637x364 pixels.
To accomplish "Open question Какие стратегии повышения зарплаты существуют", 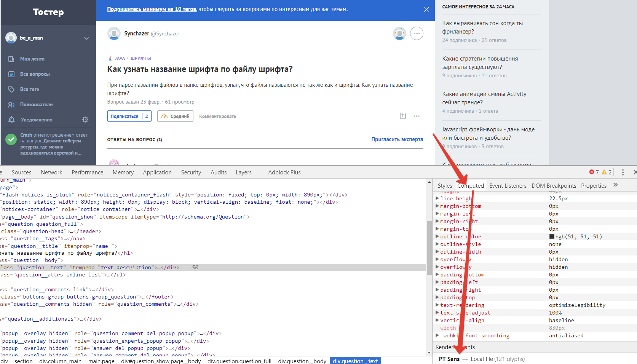I will pos(480,63).
